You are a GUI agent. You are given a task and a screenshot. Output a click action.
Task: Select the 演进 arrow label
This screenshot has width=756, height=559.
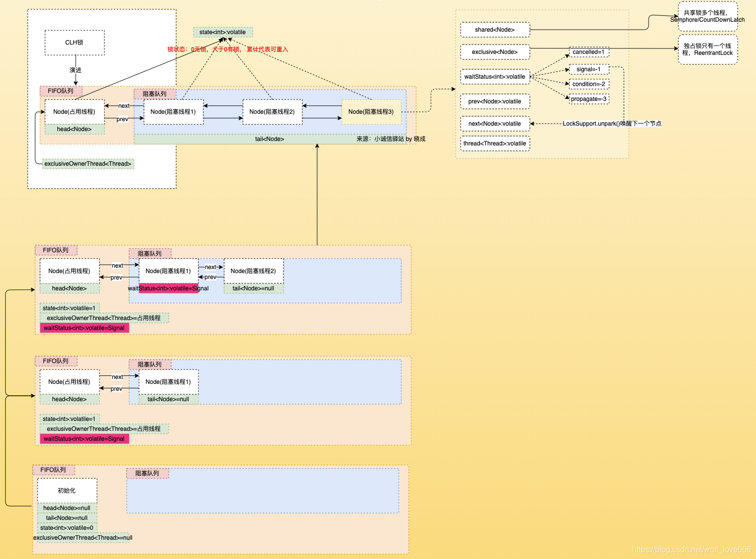point(75,70)
